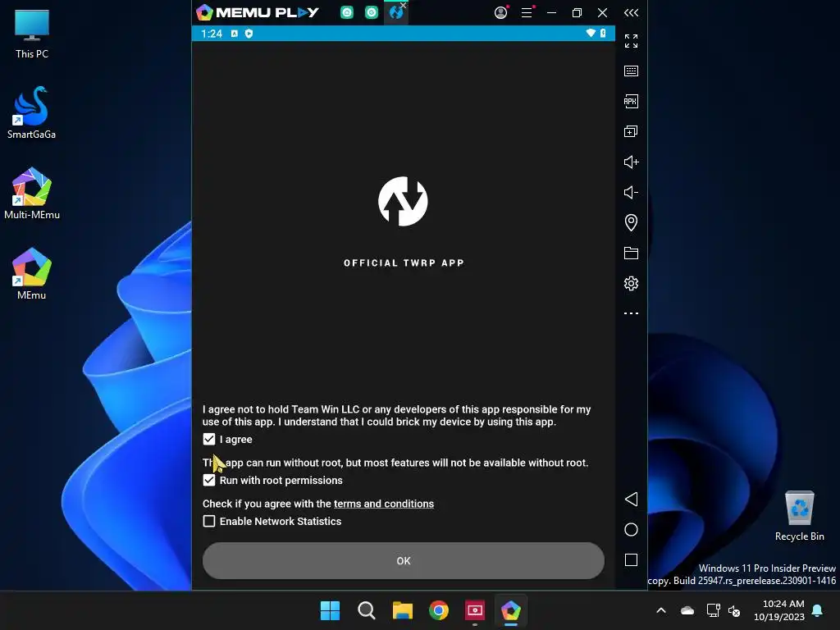Click the TWRP logo
Screen dimensions: 840x630
pyautogui.click(x=403, y=202)
